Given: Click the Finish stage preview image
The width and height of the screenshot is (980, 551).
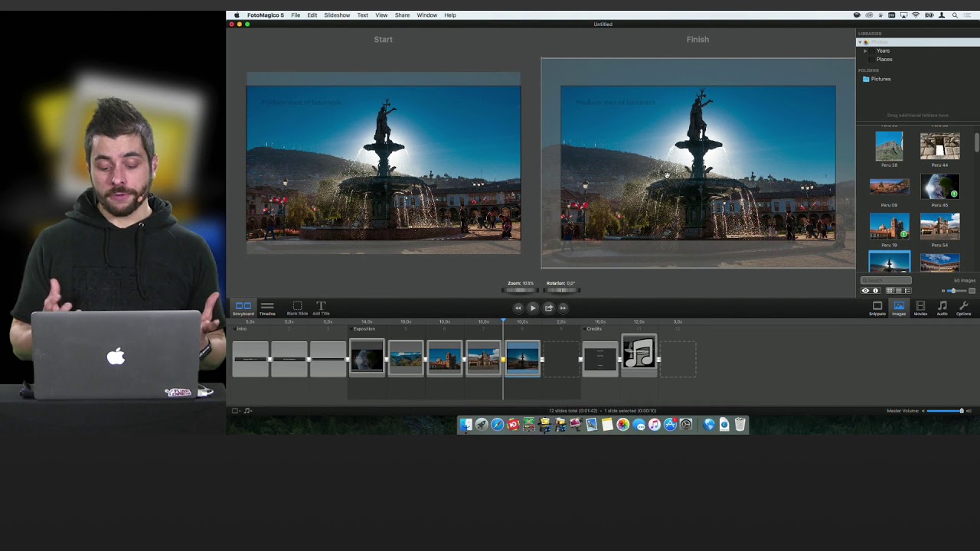Looking at the screenshot, I should [697, 163].
